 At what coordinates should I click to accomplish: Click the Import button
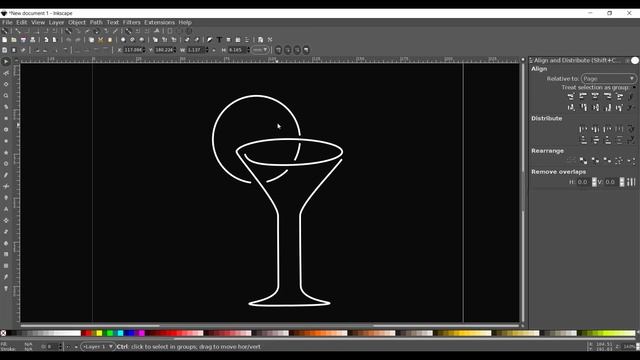click(x=46, y=40)
